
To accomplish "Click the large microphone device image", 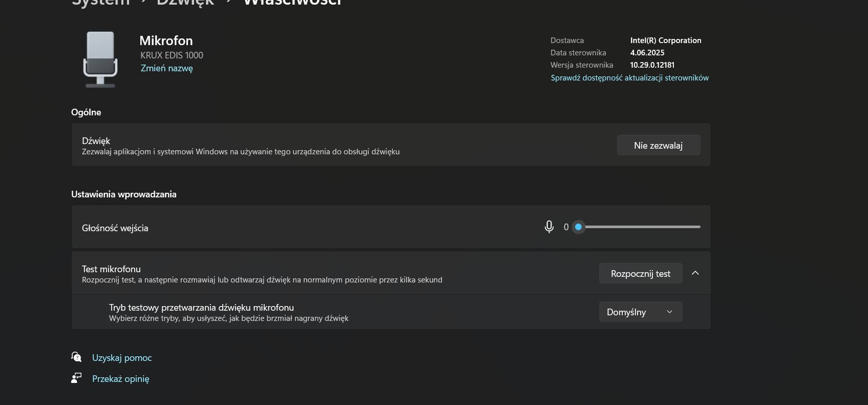I will click(x=100, y=59).
